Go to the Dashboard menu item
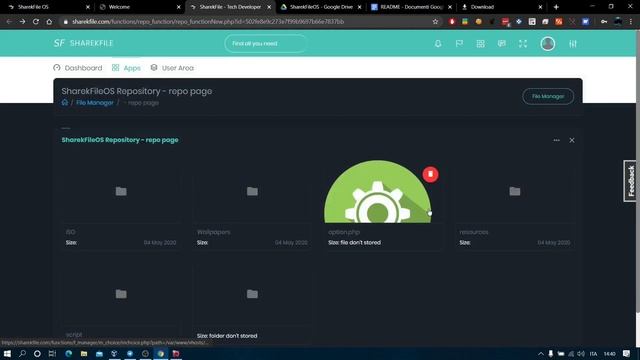The height and width of the screenshot is (360, 640). pos(78,68)
